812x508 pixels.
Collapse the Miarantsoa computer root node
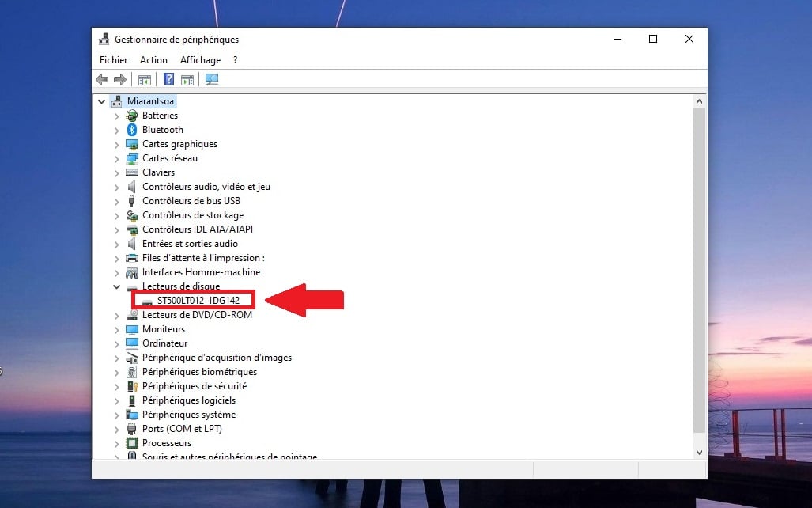[101, 100]
